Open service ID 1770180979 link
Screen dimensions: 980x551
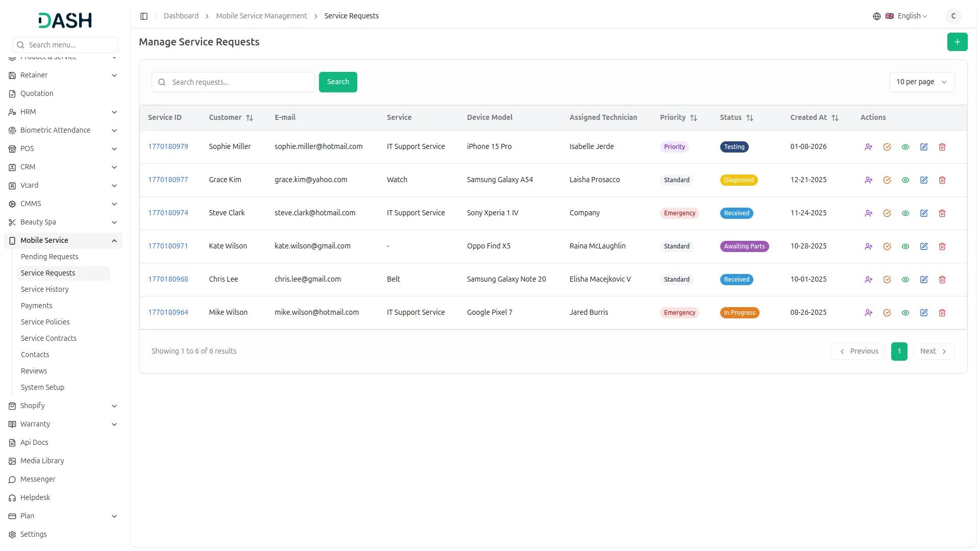[x=168, y=147]
